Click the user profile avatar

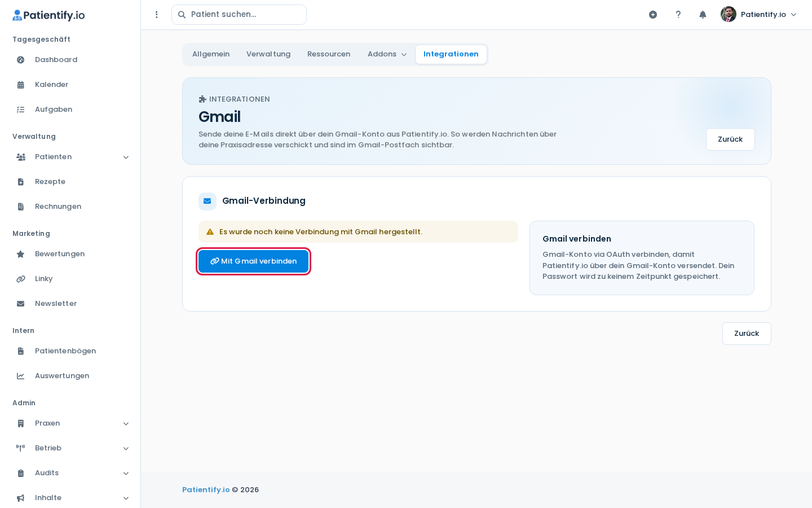729,15
